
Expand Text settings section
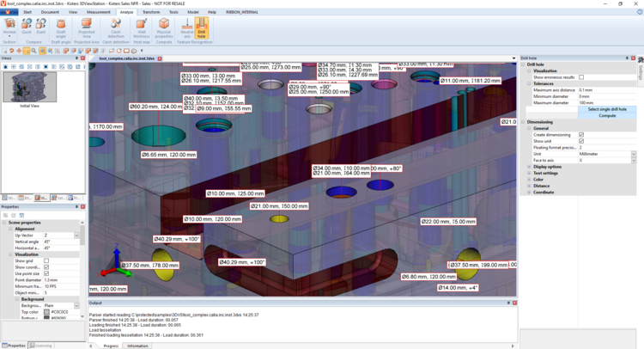coord(529,173)
